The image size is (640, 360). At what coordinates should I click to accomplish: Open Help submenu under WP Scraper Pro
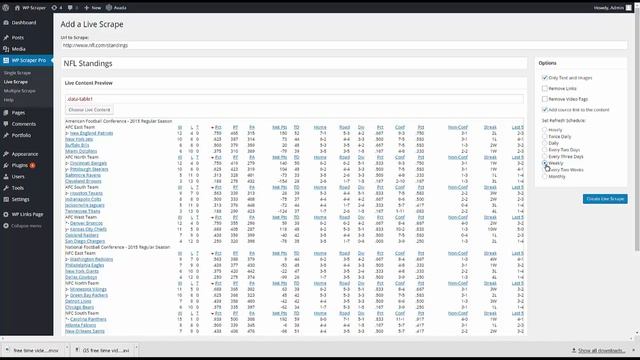click(x=9, y=100)
